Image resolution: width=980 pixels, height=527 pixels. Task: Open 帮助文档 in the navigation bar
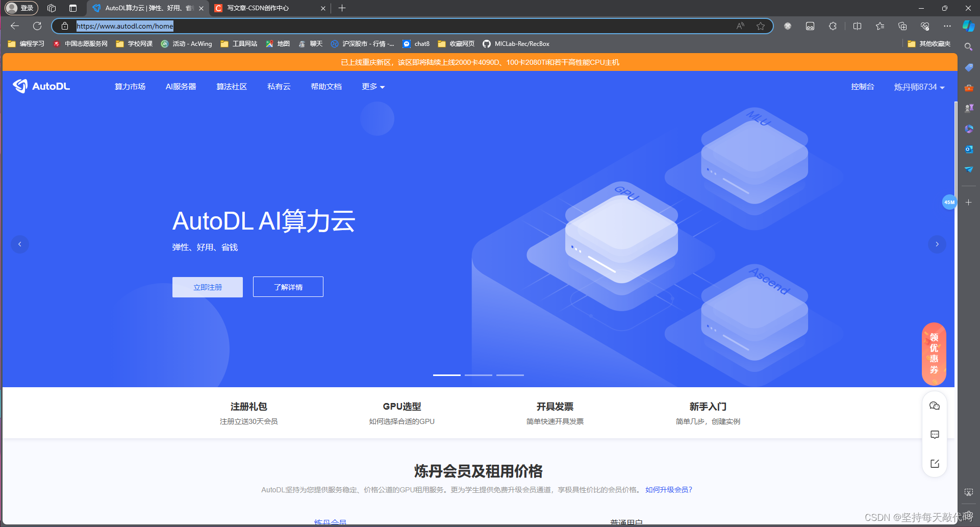coord(326,87)
